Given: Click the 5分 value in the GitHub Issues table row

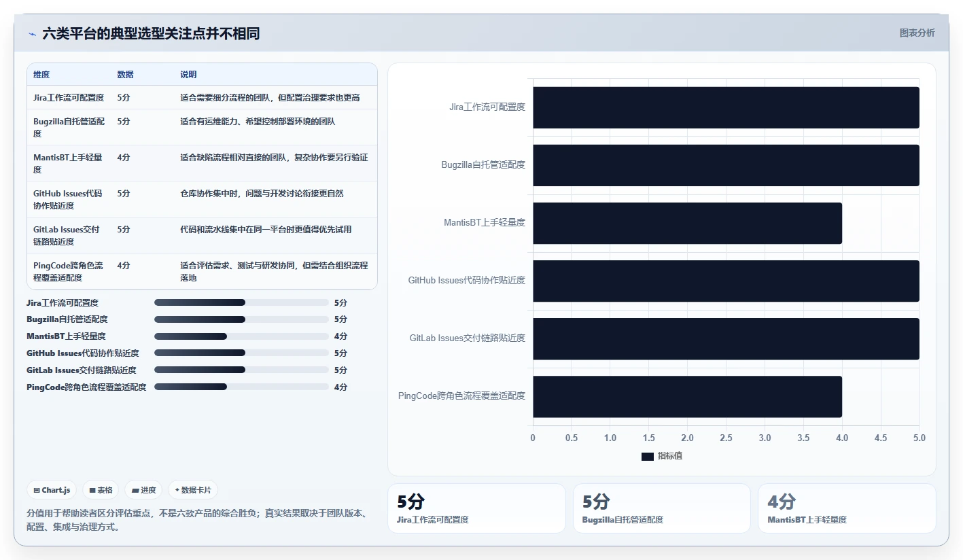Looking at the screenshot, I should coord(124,194).
